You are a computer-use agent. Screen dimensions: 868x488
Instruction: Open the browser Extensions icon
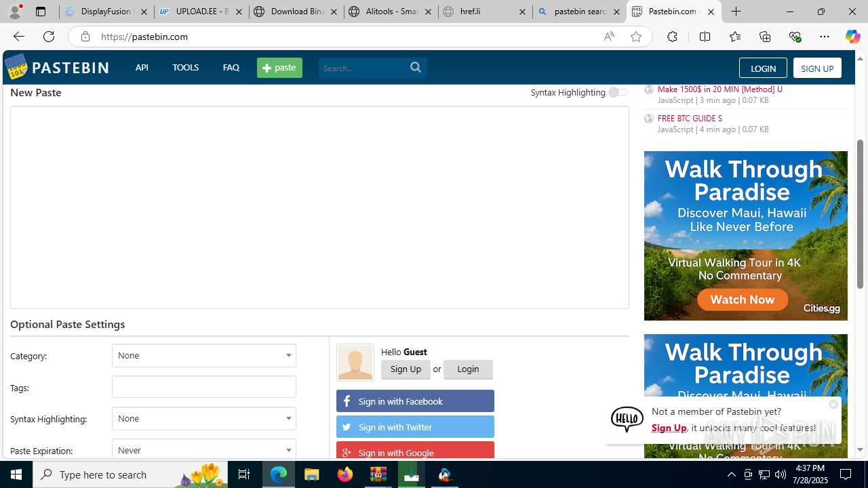coord(672,37)
